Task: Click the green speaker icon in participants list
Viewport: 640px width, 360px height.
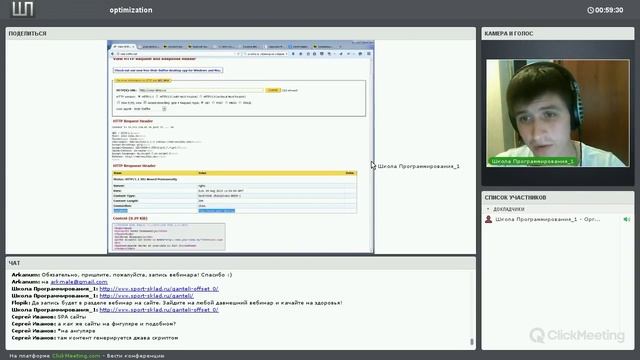Action: 627,220
